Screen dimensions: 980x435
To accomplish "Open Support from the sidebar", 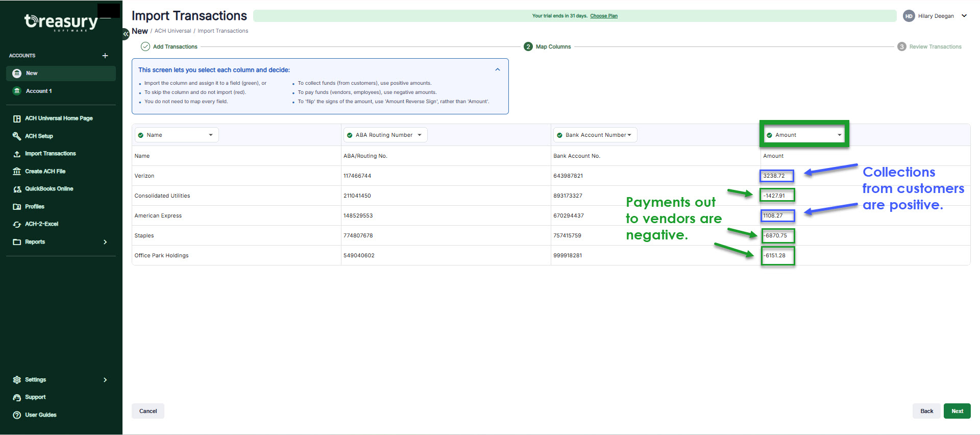I will tap(35, 397).
